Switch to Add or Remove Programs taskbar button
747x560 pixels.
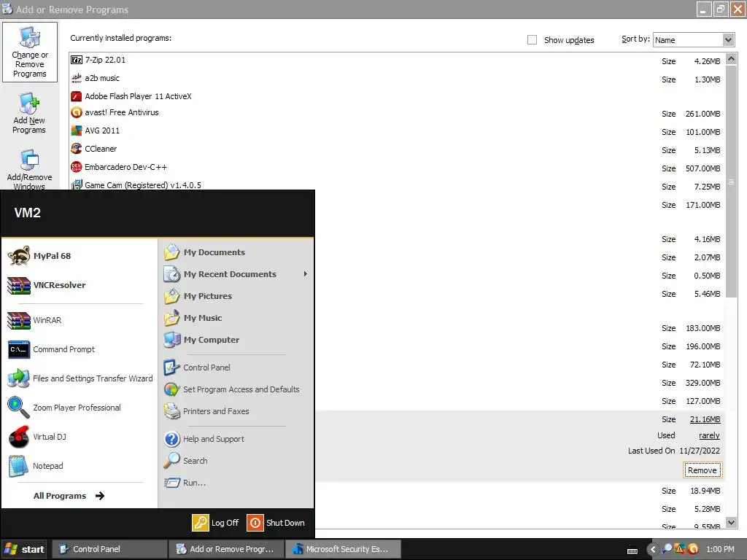[x=226, y=550]
